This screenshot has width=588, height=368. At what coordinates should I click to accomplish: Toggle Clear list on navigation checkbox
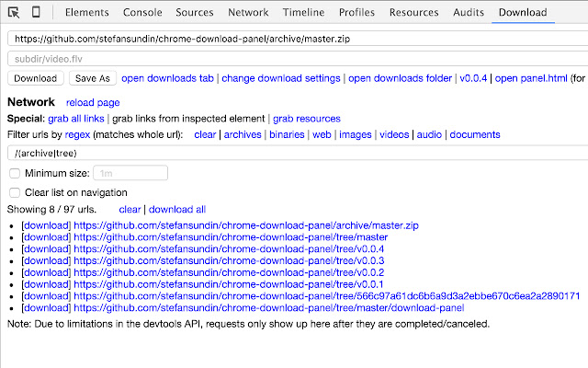point(15,192)
